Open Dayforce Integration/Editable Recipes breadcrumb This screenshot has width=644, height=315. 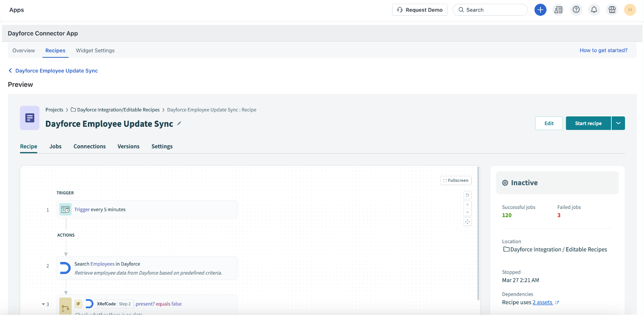[x=118, y=110]
